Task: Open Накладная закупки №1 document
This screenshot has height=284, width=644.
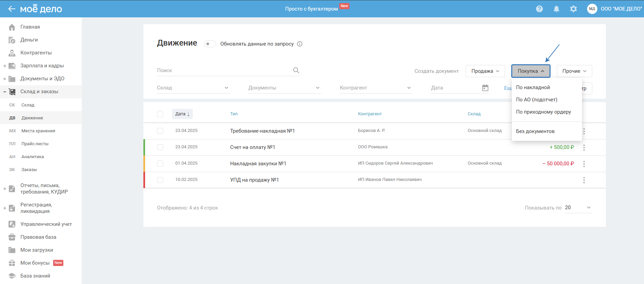Action: [x=258, y=164]
